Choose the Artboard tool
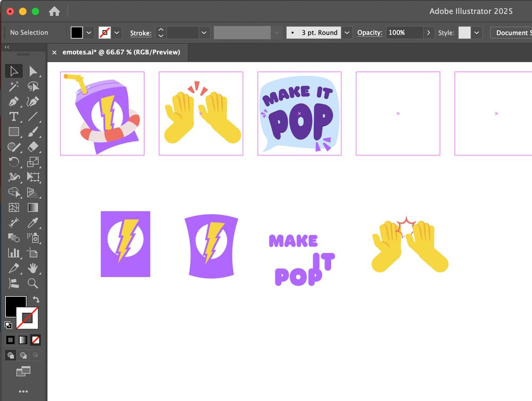The width and height of the screenshot is (532, 401). [33, 253]
